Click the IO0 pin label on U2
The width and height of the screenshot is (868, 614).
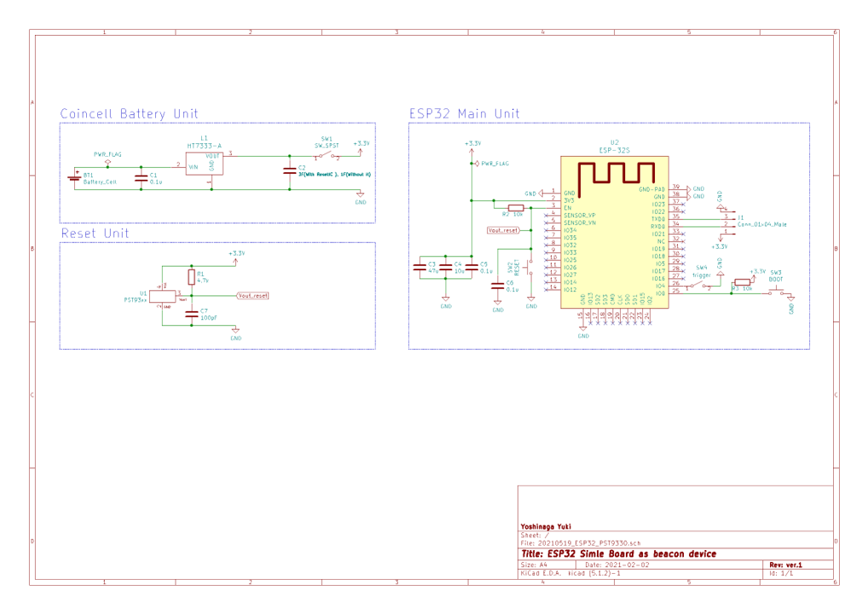pos(661,293)
